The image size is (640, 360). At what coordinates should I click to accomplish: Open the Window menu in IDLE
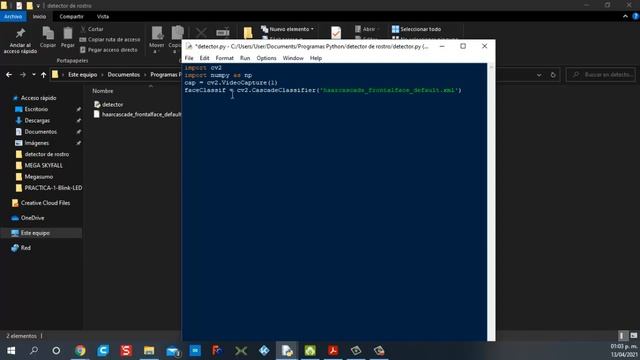pyautogui.click(x=293, y=58)
